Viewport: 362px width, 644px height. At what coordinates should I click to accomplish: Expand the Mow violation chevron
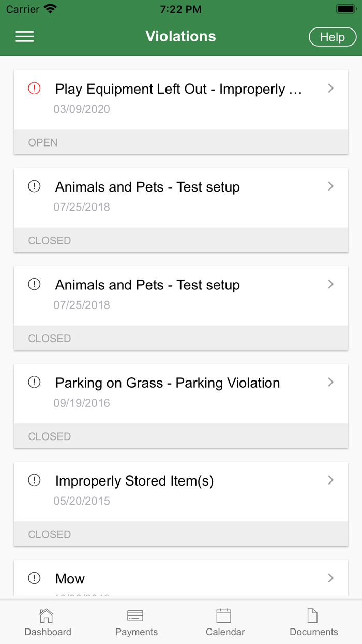click(331, 578)
